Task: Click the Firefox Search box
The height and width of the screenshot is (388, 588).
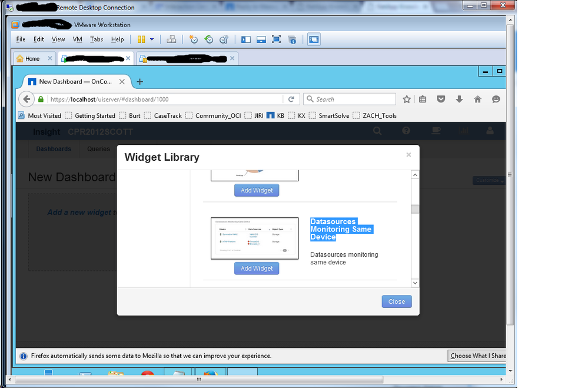Action: [x=350, y=99]
